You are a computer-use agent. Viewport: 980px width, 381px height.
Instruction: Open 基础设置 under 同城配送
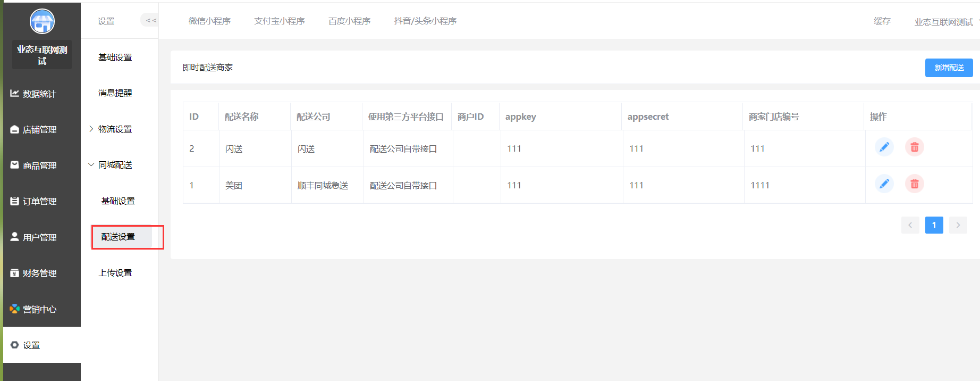(118, 201)
